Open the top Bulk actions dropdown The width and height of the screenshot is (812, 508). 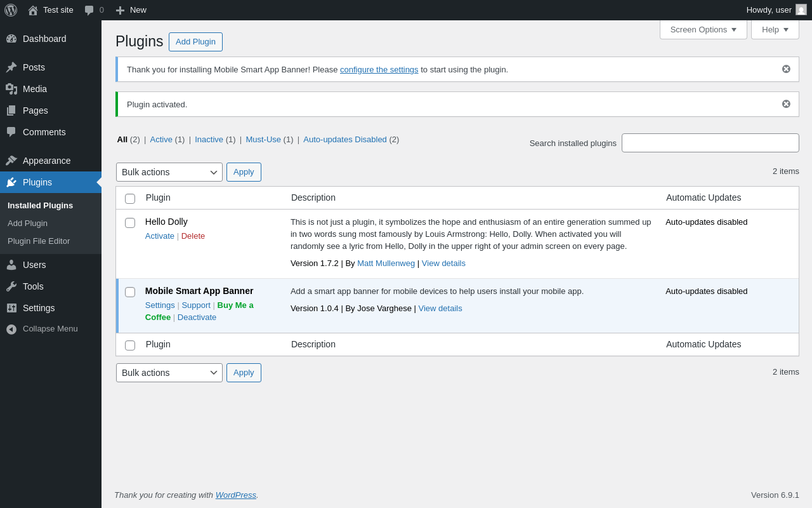click(169, 172)
